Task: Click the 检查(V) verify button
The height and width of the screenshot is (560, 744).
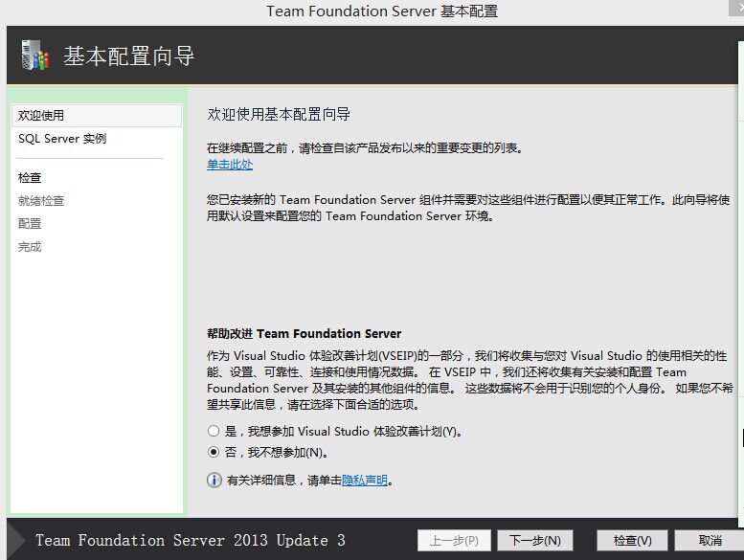Action: [632, 541]
